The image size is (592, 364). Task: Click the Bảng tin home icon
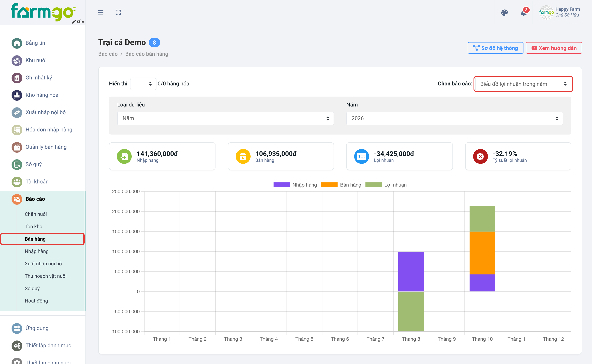click(x=17, y=43)
